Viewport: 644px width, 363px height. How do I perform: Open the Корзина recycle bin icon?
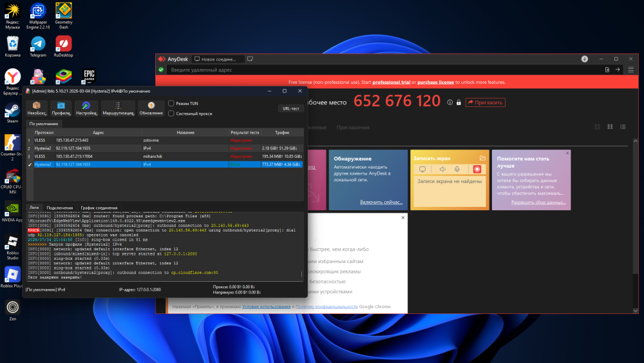[13, 46]
